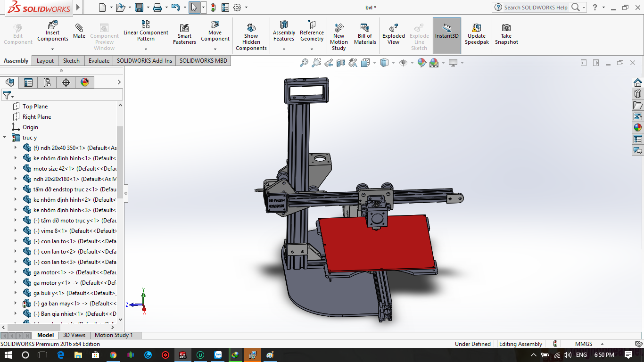
Task: Expand the 'ga motor<1>' component node
Action: click(15, 272)
